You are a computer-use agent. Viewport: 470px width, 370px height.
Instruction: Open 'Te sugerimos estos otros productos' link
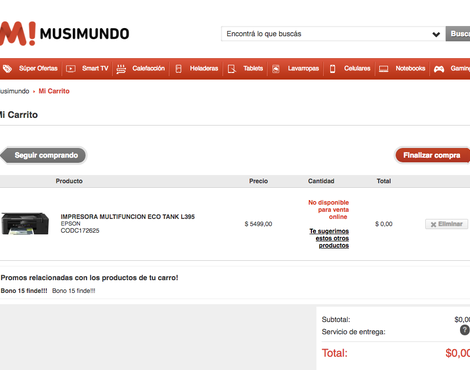[x=329, y=238]
